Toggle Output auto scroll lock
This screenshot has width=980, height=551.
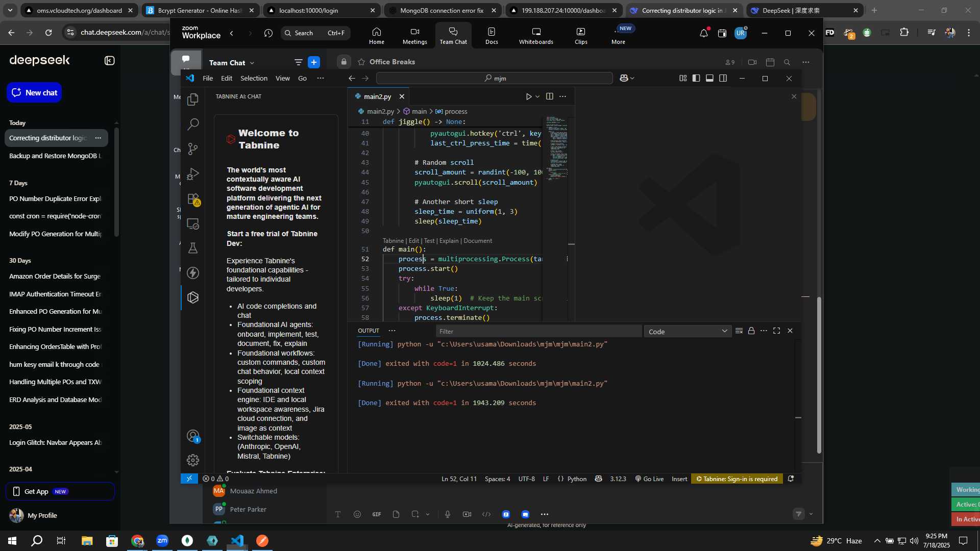point(751,331)
